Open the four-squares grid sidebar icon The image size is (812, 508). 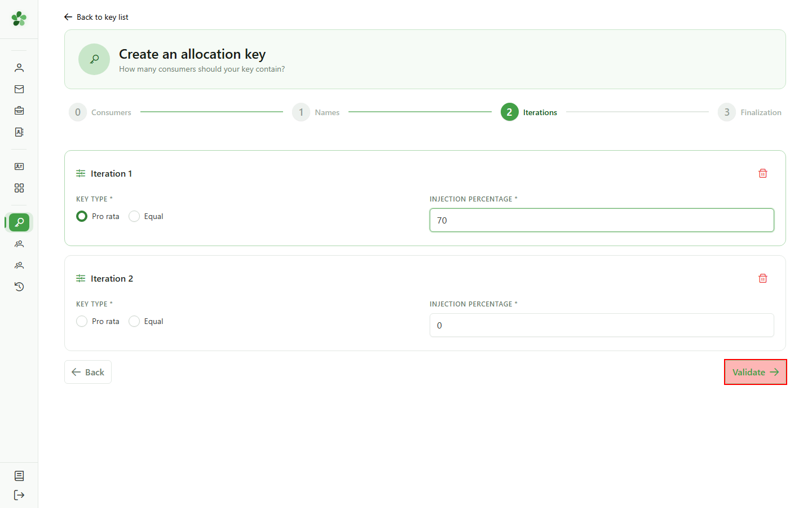coord(19,188)
